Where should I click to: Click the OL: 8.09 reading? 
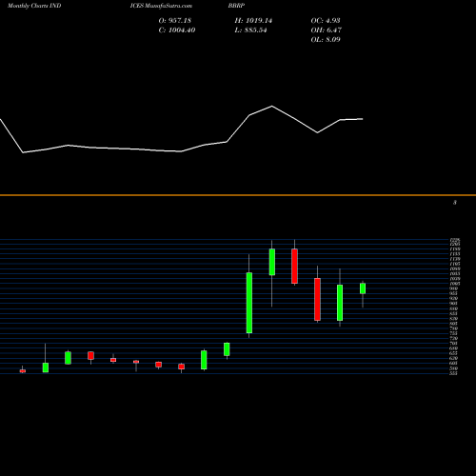[x=326, y=39]
